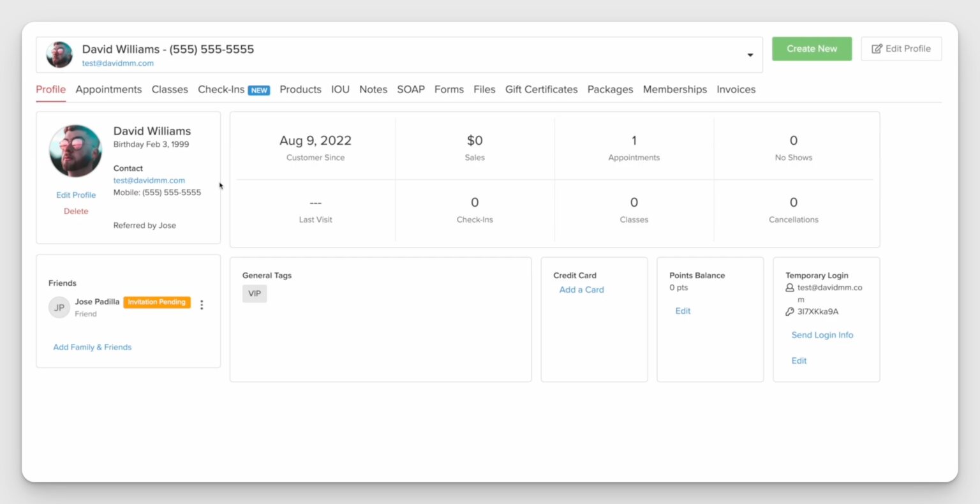Click the red Delete link

76,211
